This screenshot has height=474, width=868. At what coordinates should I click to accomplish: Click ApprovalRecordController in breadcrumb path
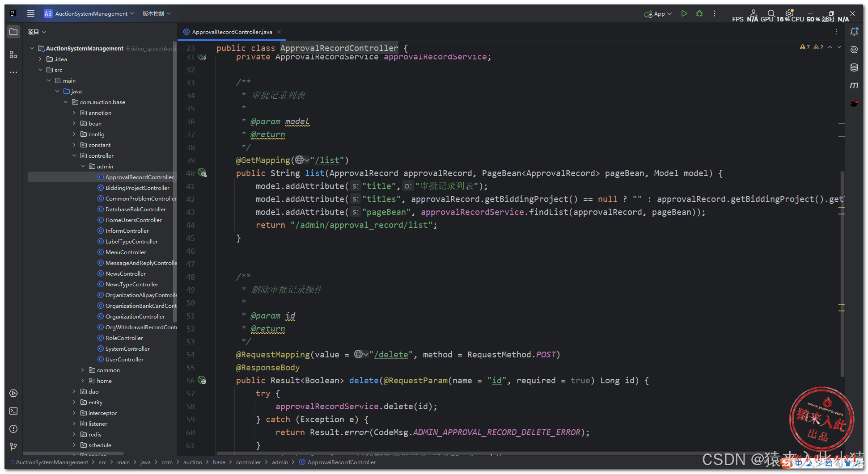coord(342,462)
